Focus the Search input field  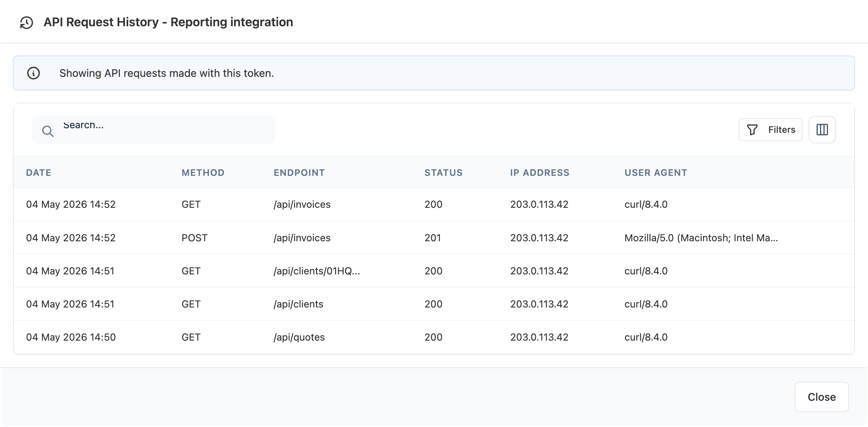153,130
